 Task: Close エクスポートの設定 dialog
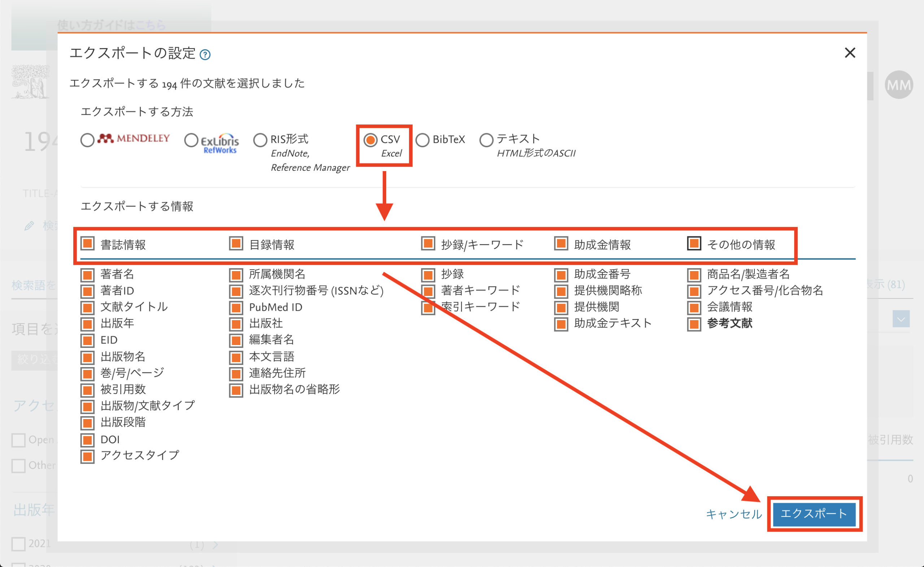click(x=850, y=53)
